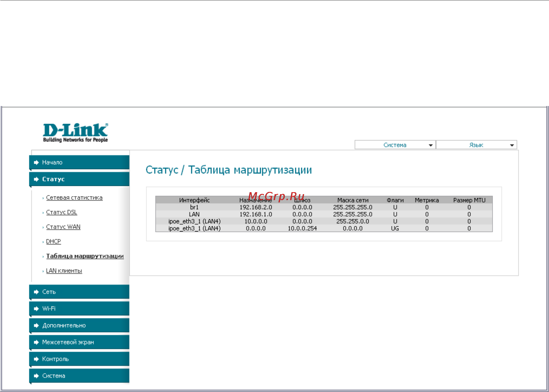Screen dimensions: 549x392
Task: Collapse the Статус menu section
Action: click(x=79, y=179)
